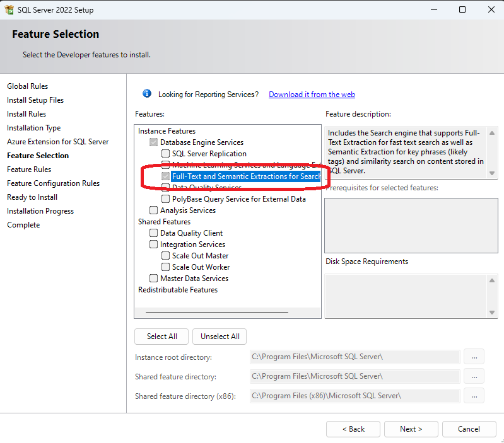Click the Instance root directory path field
Image resolution: width=504 pixels, height=443 pixels.
pyautogui.click(x=355, y=357)
